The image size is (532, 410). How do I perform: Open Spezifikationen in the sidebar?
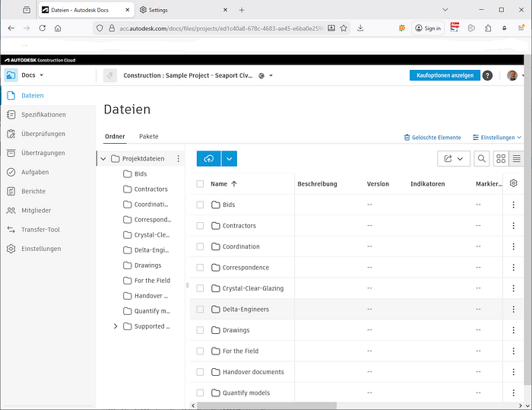click(x=43, y=115)
